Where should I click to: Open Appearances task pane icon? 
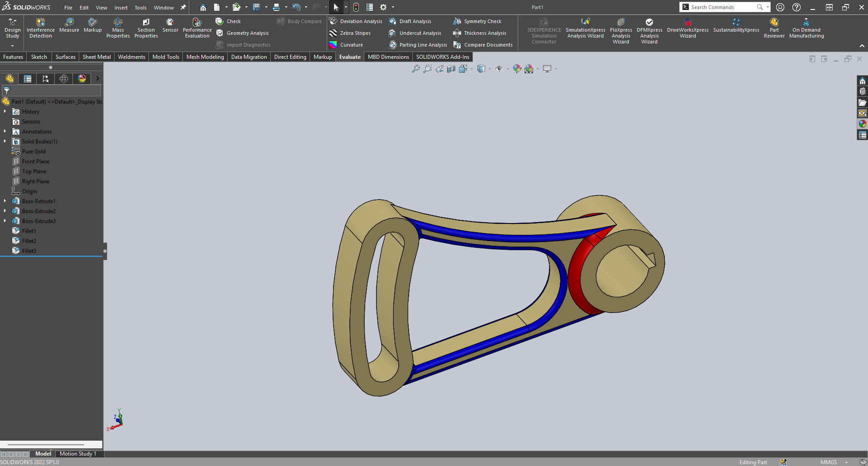[862, 124]
